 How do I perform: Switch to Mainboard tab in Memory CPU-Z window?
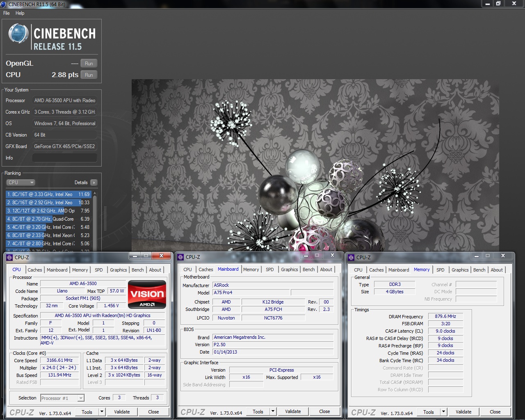tap(399, 270)
